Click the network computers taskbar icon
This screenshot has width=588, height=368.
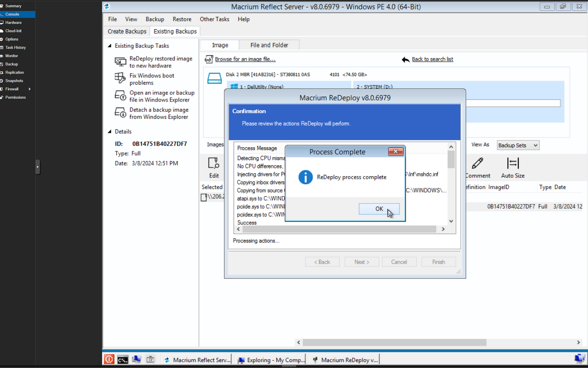point(136,359)
